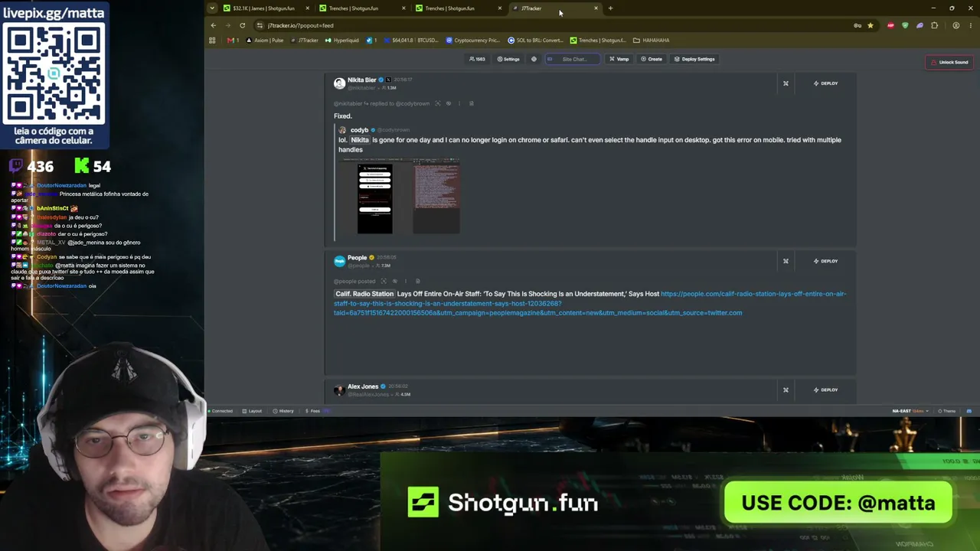Image resolution: width=980 pixels, height=551 pixels.
Task: Open the Theme option in status bar
Action: [x=947, y=411]
